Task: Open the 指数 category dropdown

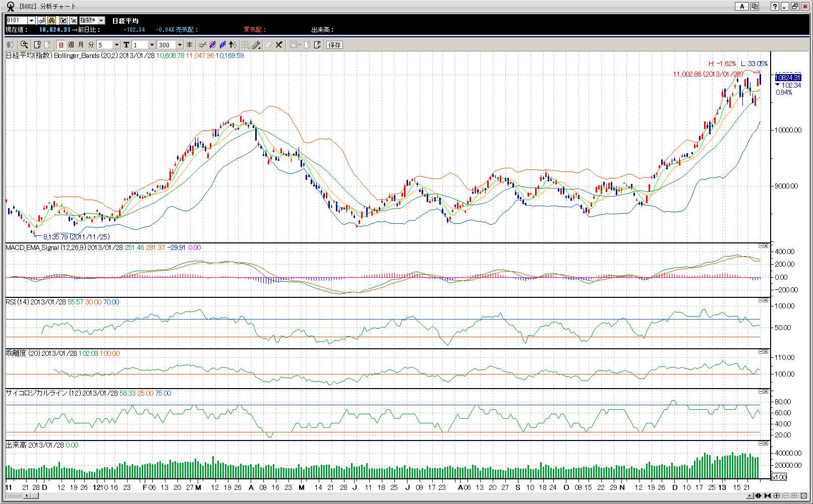Action: tap(101, 20)
